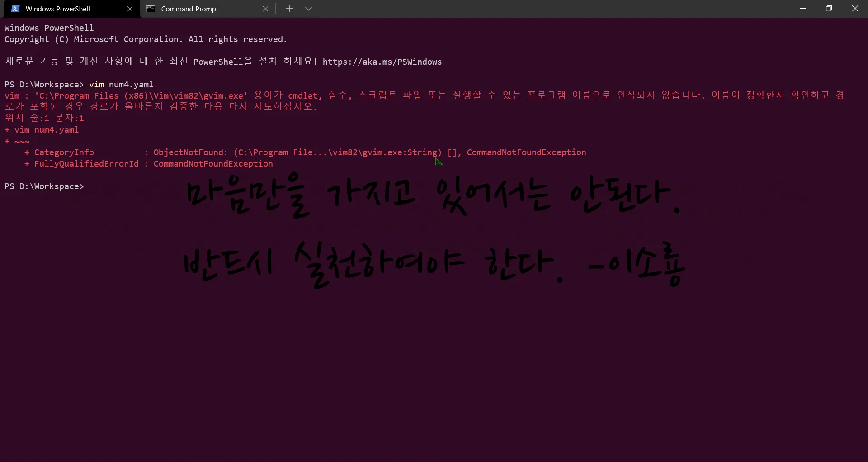Click the last PS D:\Workspace> prompt line
Screen dimensions: 868x462
(x=44, y=186)
